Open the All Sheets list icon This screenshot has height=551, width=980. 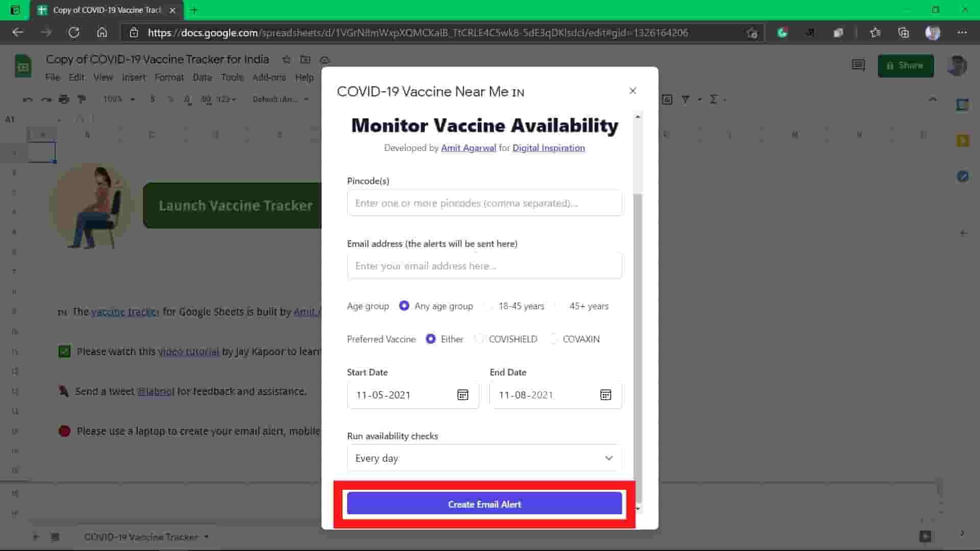tap(55, 537)
